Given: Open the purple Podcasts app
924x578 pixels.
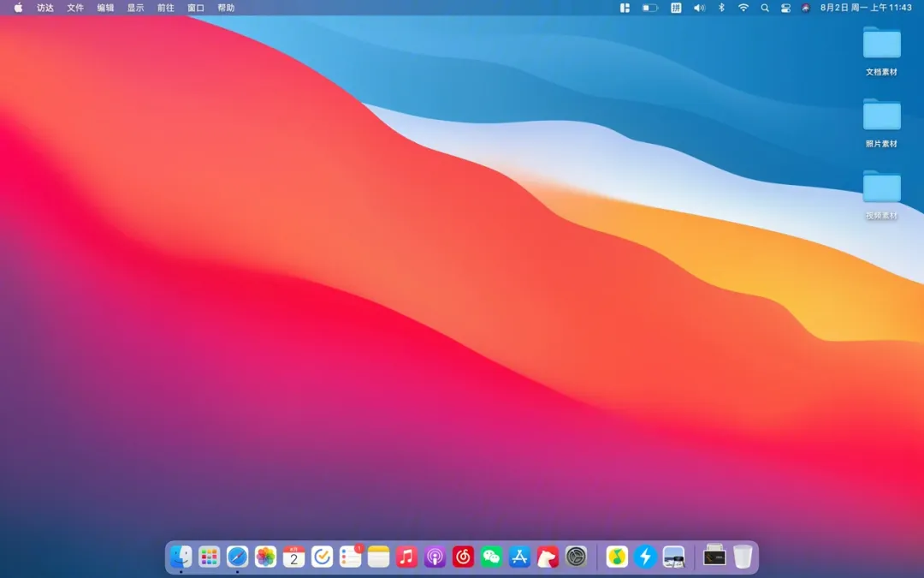Looking at the screenshot, I should click(x=435, y=557).
